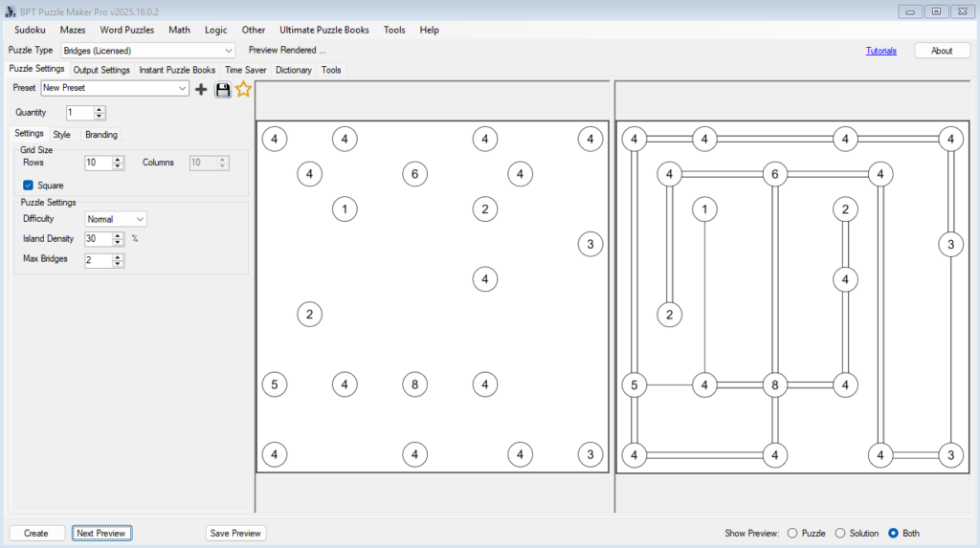
Task: Increase Island Density with up arrow
Action: (x=119, y=235)
